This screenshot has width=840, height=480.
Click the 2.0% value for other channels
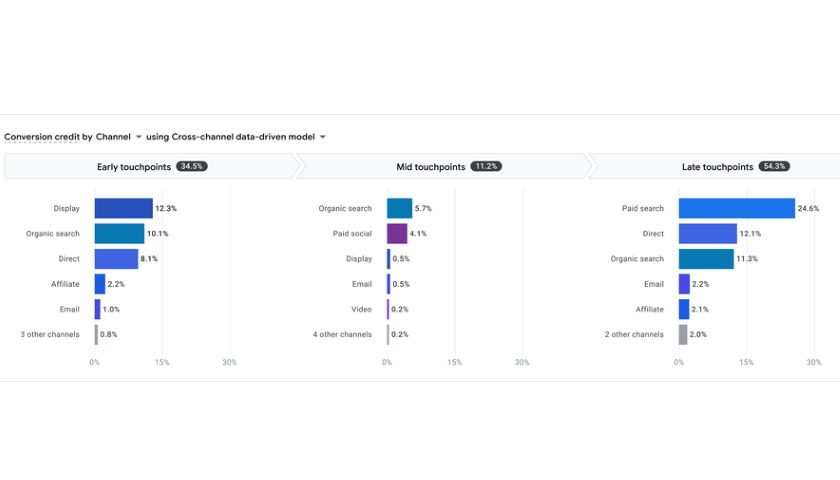[698, 334]
